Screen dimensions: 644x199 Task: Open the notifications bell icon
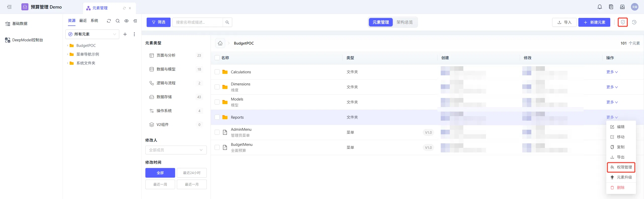[x=600, y=7]
